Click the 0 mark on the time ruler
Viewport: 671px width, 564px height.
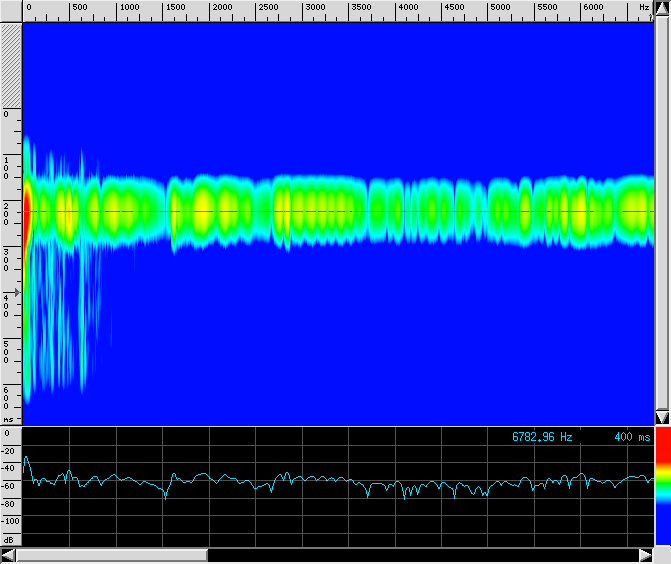coord(6,114)
